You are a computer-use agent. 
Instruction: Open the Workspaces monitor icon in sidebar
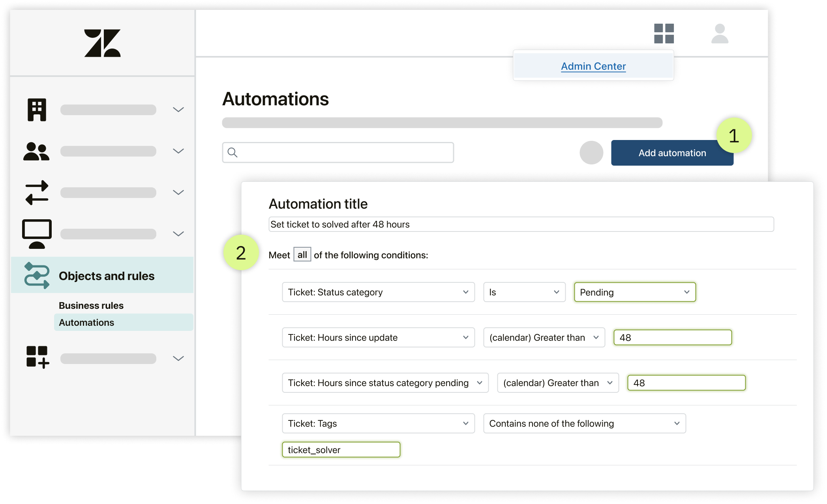[x=37, y=233]
